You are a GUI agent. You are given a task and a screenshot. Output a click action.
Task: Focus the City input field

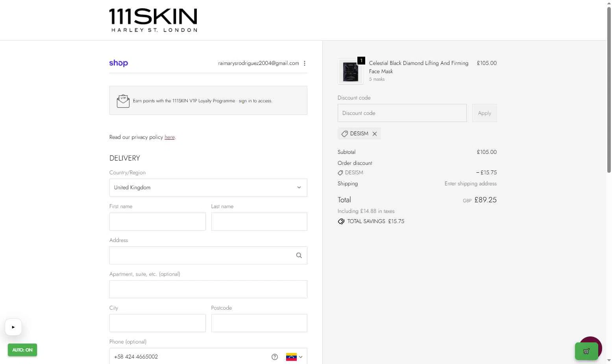coord(157,323)
